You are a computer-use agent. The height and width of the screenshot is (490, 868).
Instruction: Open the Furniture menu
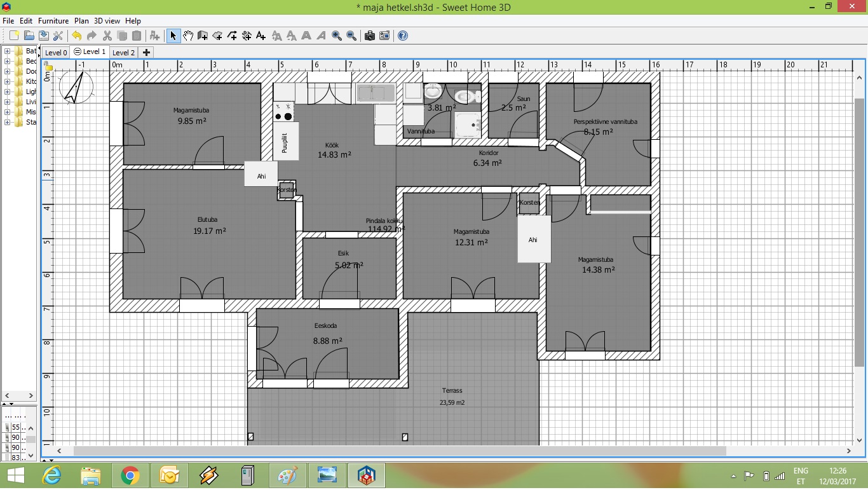pyautogui.click(x=53, y=21)
